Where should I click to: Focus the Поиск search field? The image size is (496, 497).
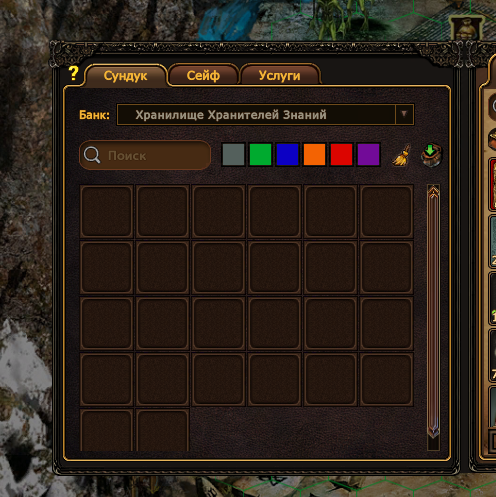tap(145, 155)
